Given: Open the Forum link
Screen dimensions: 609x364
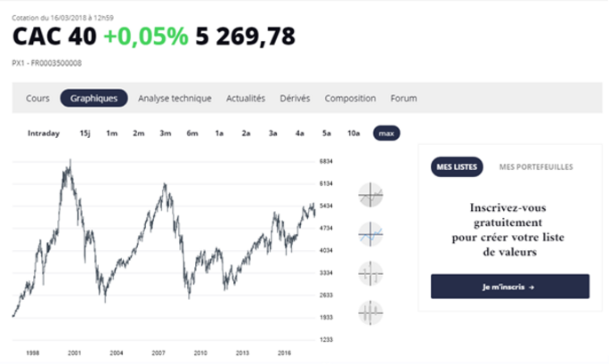Looking at the screenshot, I should coord(403,98).
